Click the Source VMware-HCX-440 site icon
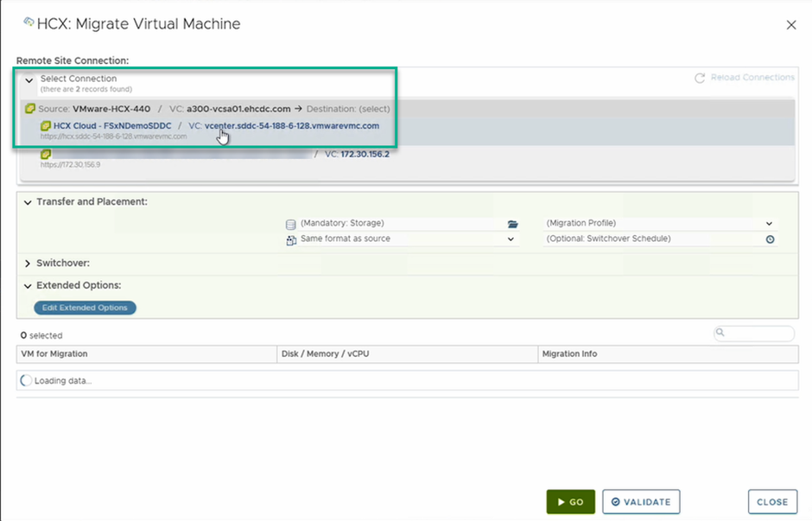 click(30, 108)
